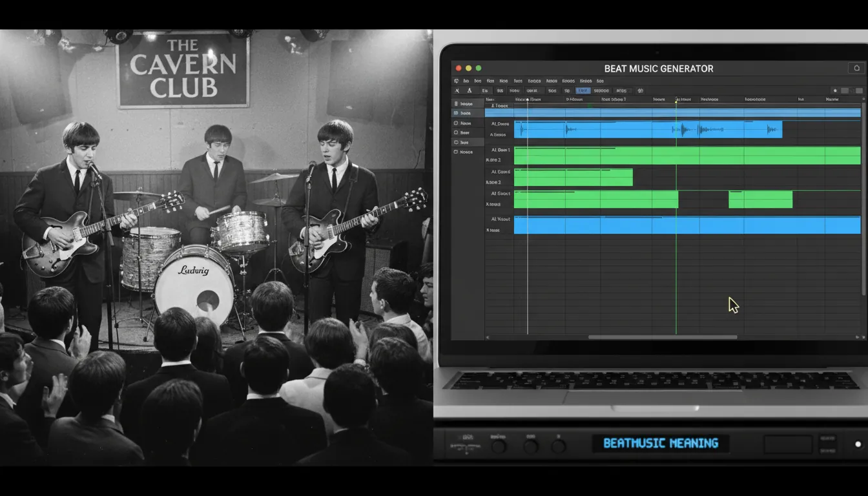Select the full-width green clip in the first green track
Viewport: 868px width, 496px height.
pos(687,156)
